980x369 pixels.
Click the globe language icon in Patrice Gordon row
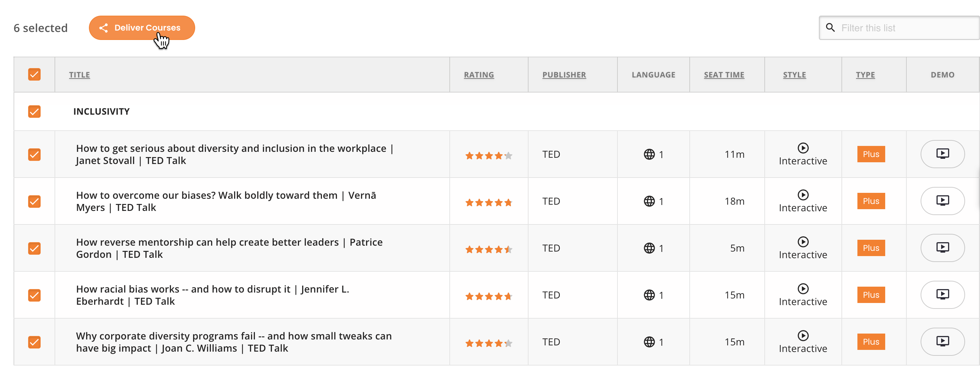coord(649,248)
